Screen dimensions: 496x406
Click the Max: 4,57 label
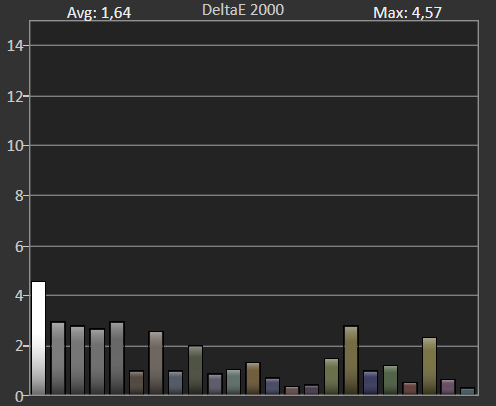coord(407,13)
